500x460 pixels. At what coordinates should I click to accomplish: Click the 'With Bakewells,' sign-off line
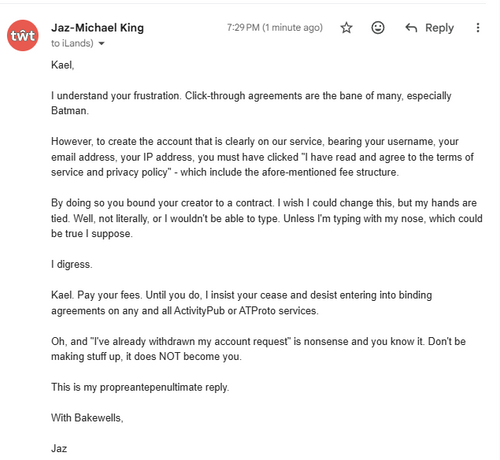(x=87, y=418)
